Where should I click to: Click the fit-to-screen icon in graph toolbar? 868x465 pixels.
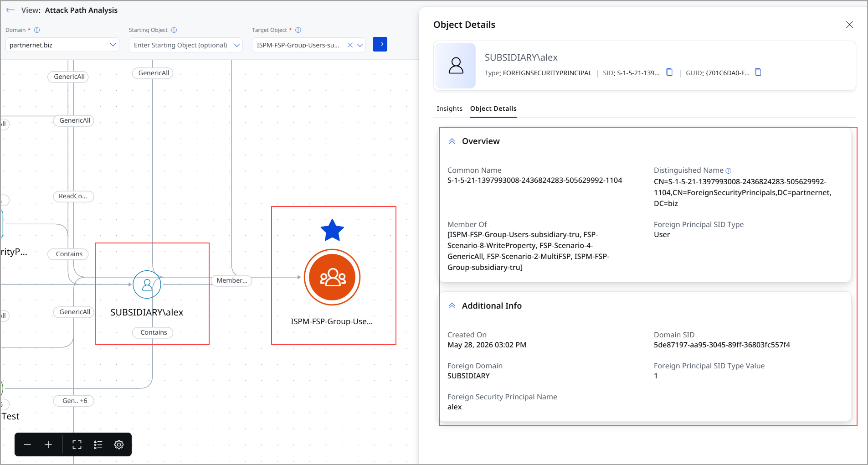(x=77, y=444)
